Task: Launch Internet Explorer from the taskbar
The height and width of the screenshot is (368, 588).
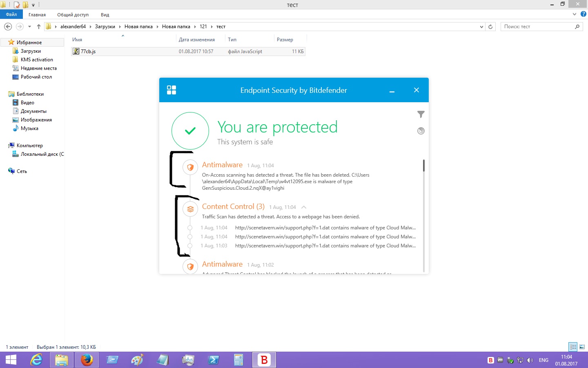Action: coord(36,360)
